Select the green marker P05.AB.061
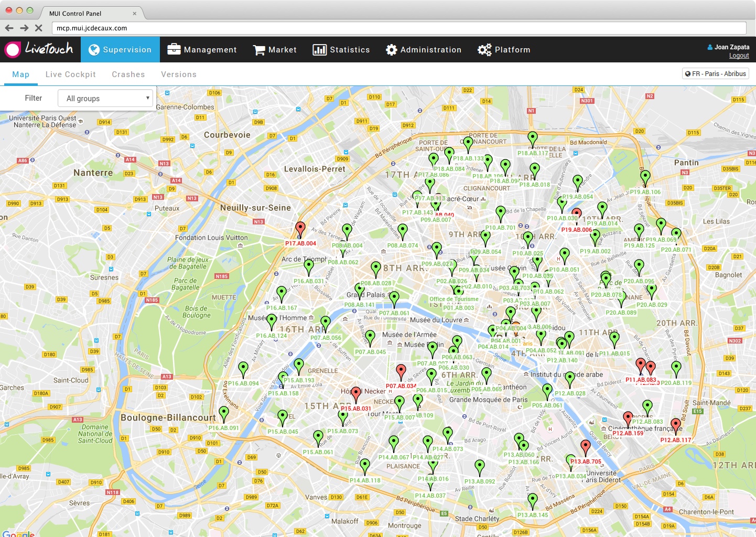 (x=547, y=392)
